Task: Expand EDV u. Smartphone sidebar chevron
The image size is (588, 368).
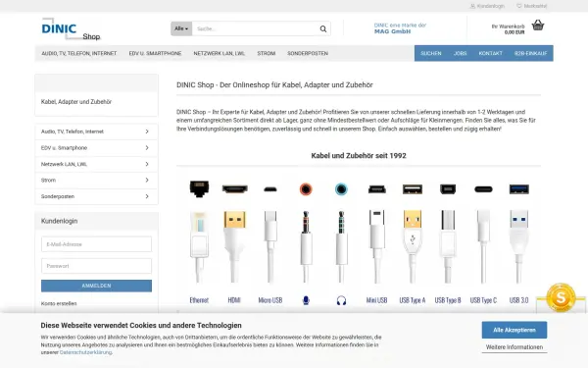Action: click(x=147, y=147)
